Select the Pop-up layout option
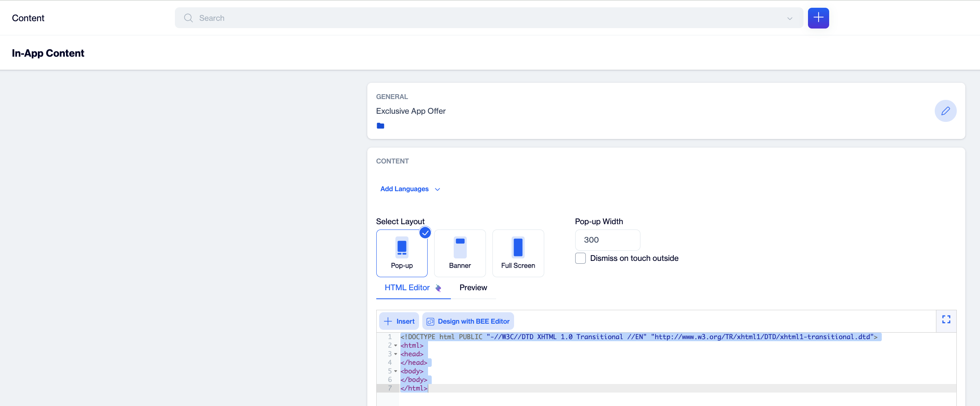Viewport: 980px width, 406px height. click(402, 253)
